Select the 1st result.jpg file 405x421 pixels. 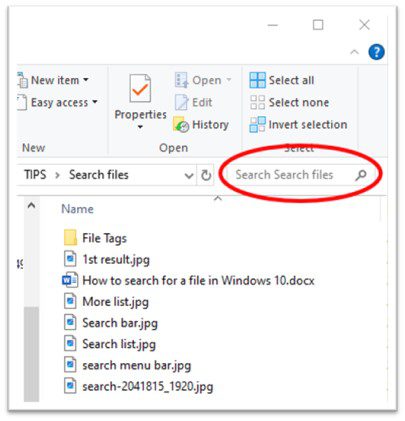[107, 259]
